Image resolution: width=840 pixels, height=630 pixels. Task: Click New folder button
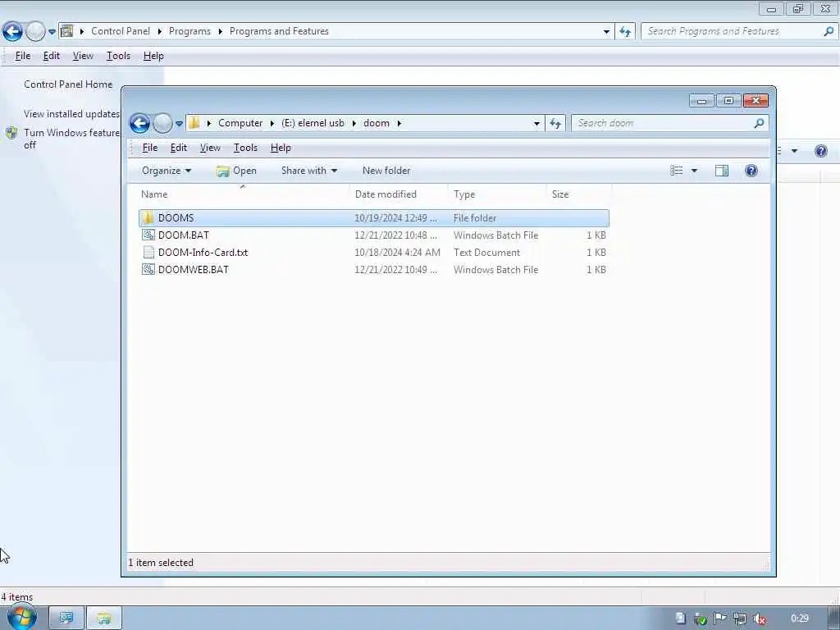(386, 171)
